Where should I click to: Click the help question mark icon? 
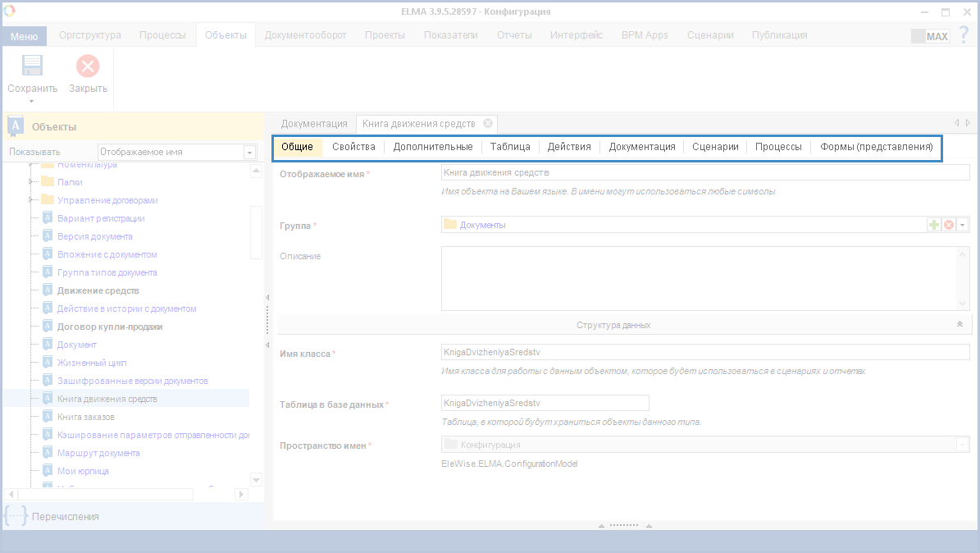click(964, 35)
